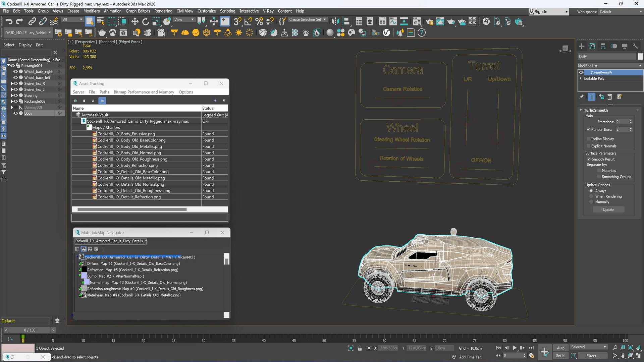Uncheck the Smooth Result checkbox

coord(589,159)
